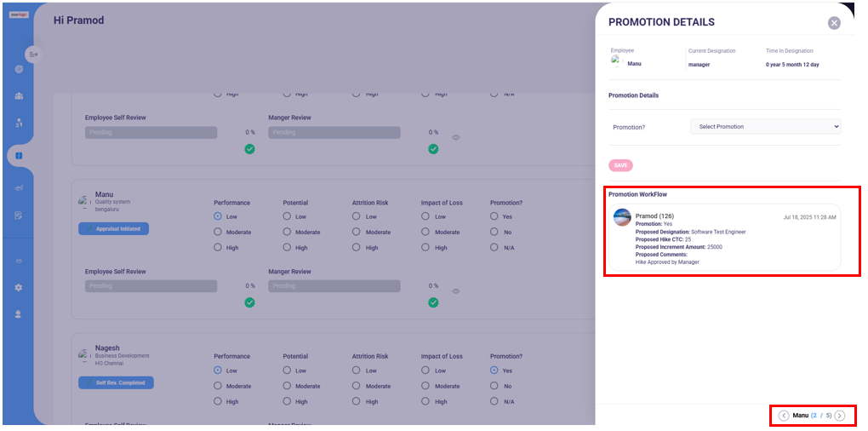Select Moderate Impact of Loss for Nagesh
This screenshot has width=868, height=431.
(425, 386)
